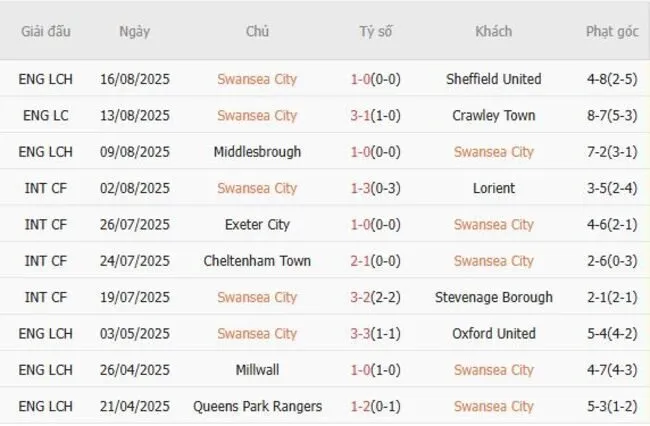The height and width of the screenshot is (426, 650).
Task: Click the 8-7(5-3) corner stat
Action: [612, 115]
